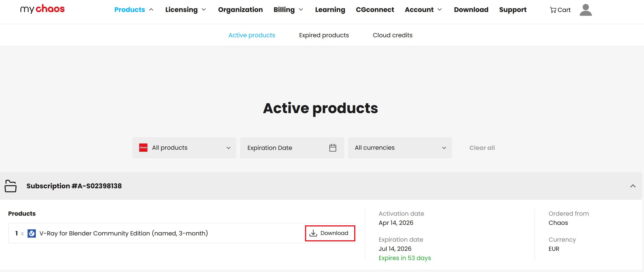644x272 pixels.
Task: Go to my chaos home logo
Action: (42, 9)
